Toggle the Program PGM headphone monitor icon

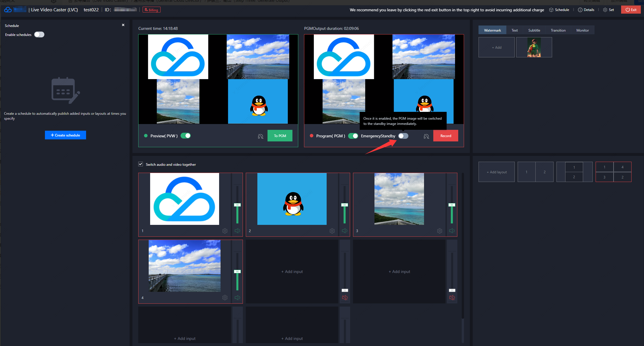426,136
